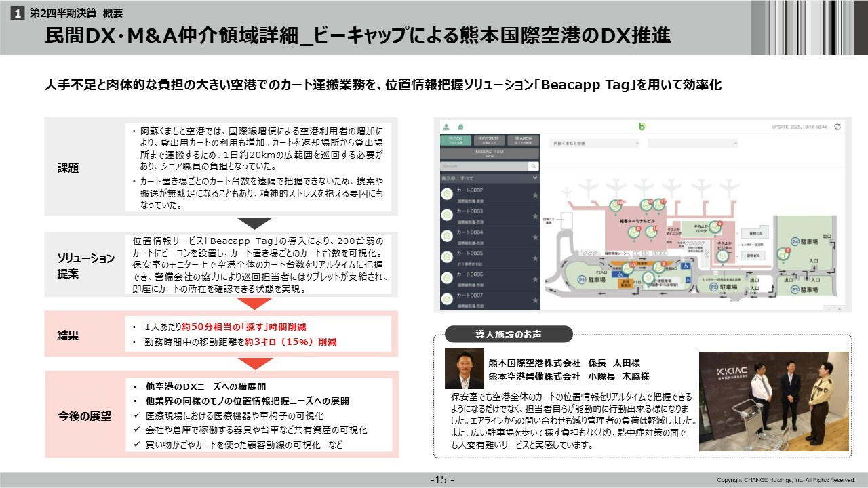Click the cart marker on そらよかパーク
This screenshot has width=868, height=488.
[x=715, y=227]
